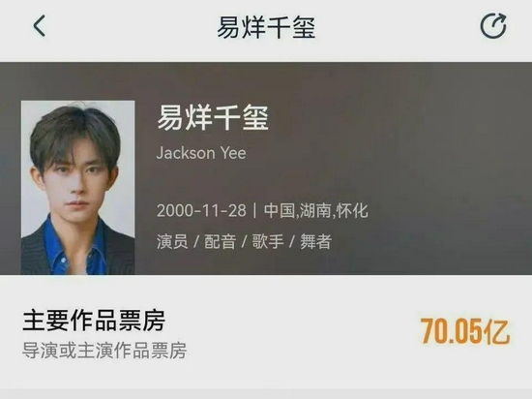Screen dimensions: 532x399
Task: Tap the back arrow icon
Action: coord(39,26)
